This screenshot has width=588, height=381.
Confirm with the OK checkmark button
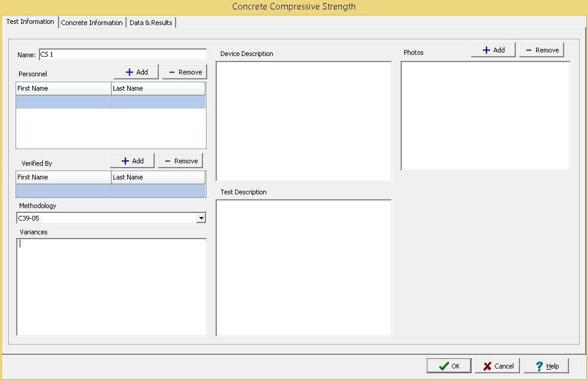(449, 366)
